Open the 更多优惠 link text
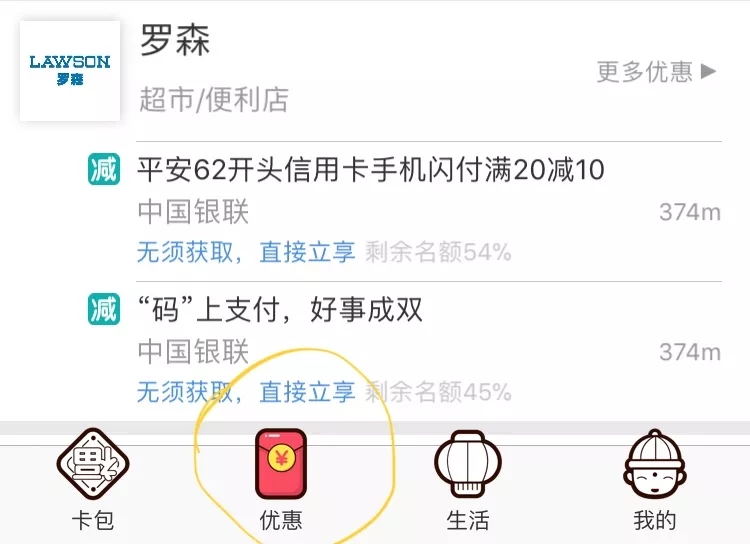 click(x=645, y=72)
